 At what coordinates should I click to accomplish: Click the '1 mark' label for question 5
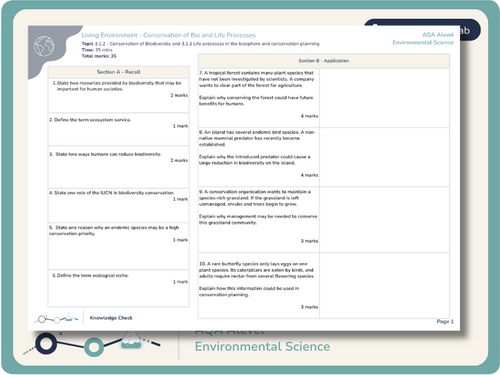tap(180, 240)
